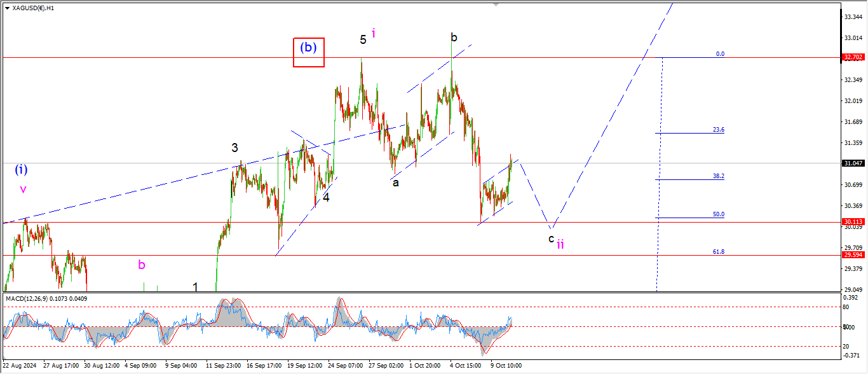Click the 32.702 red price tag
Viewport: 868px width, 374px height.
pyautogui.click(x=853, y=57)
